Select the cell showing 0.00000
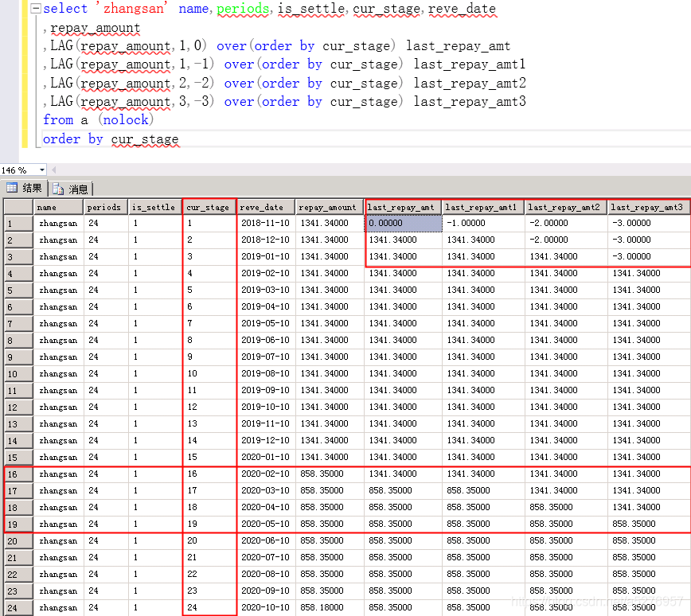Screen dimensions: 691x616 coord(402,223)
